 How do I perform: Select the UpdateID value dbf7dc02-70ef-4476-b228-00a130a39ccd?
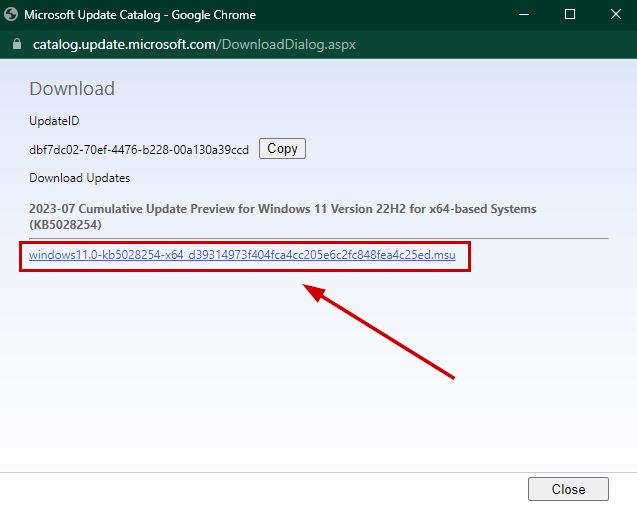[139, 150]
